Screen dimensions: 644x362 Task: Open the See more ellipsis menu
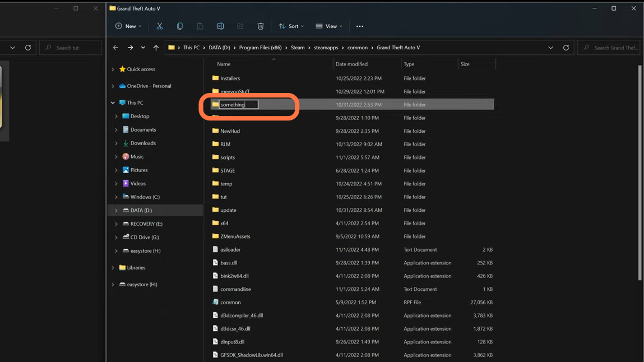pos(360,26)
